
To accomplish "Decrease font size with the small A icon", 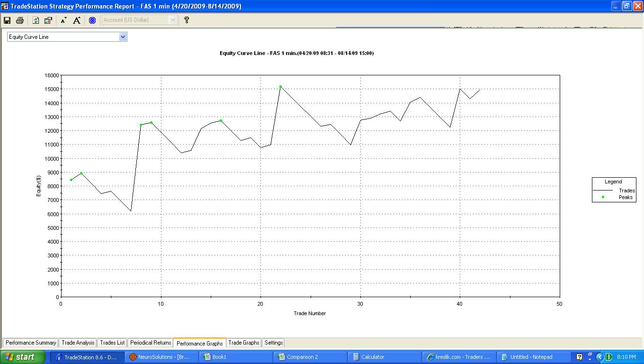I will [63, 20].
